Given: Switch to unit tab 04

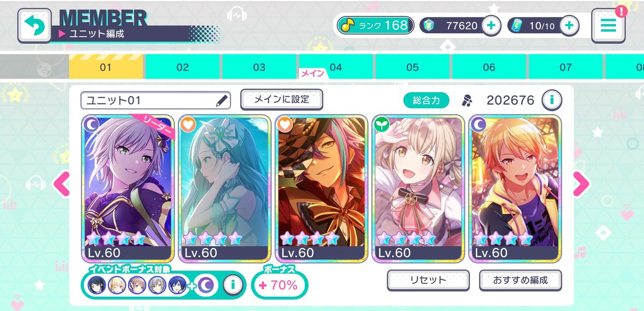Looking at the screenshot, I should pos(336,67).
